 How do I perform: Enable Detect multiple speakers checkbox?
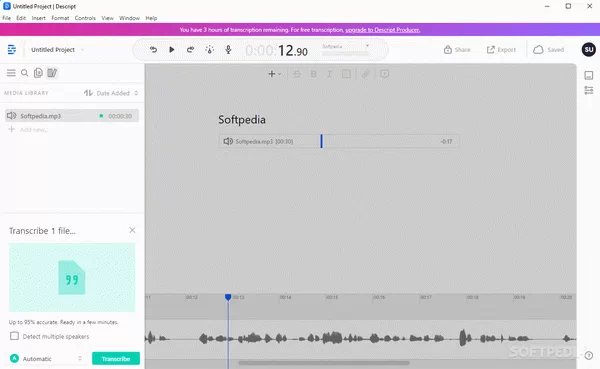pyautogui.click(x=14, y=336)
